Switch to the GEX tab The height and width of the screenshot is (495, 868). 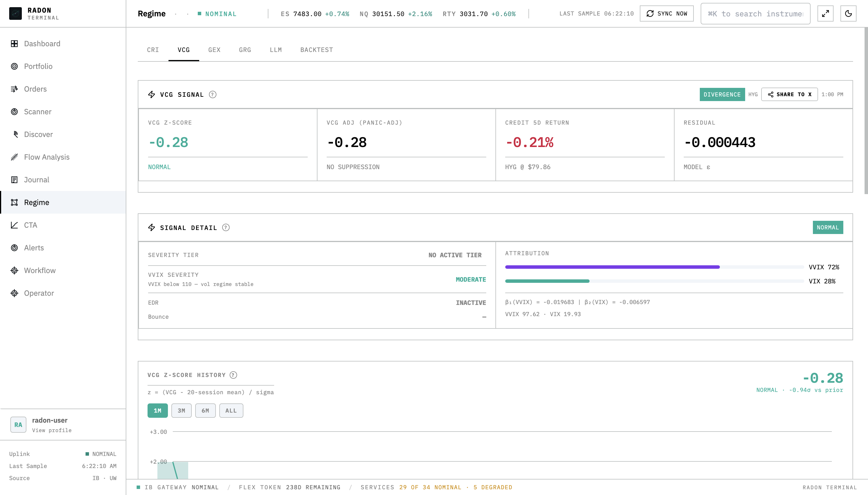click(x=214, y=50)
